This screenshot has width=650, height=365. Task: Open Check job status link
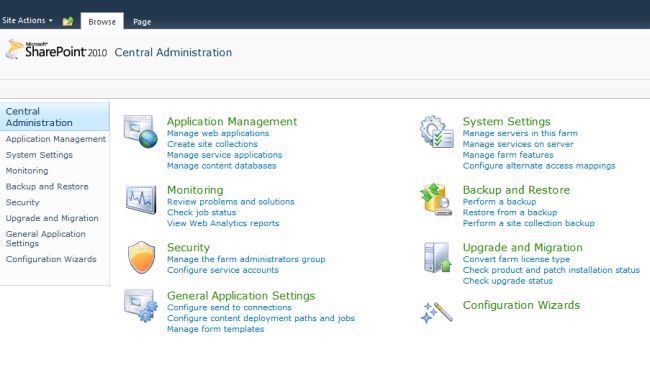point(201,212)
